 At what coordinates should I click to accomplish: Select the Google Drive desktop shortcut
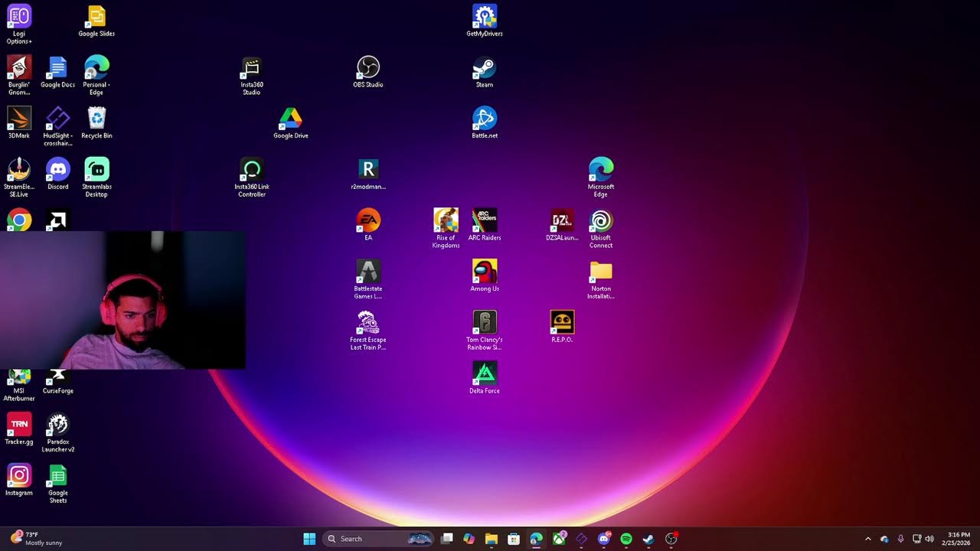coord(290,122)
